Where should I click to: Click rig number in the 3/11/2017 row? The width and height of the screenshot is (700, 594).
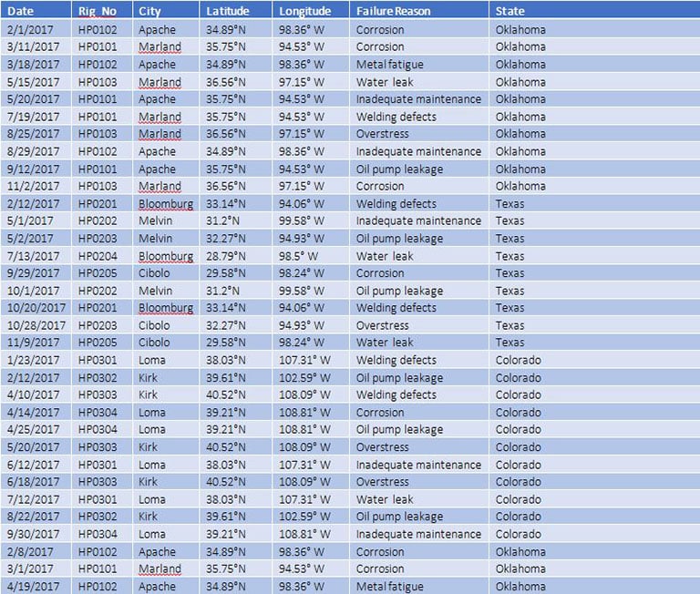coord(98,46)
